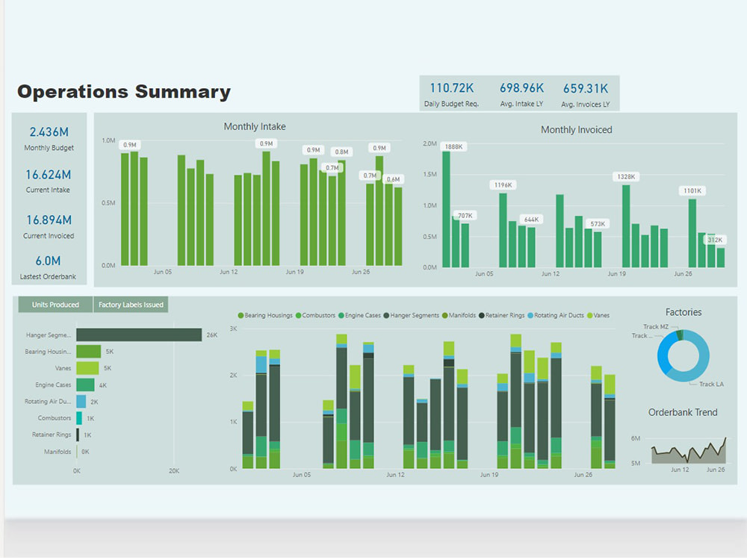
Task: Click the 1101K data label in Monthly Invoiced
Action: click(692, 190)
